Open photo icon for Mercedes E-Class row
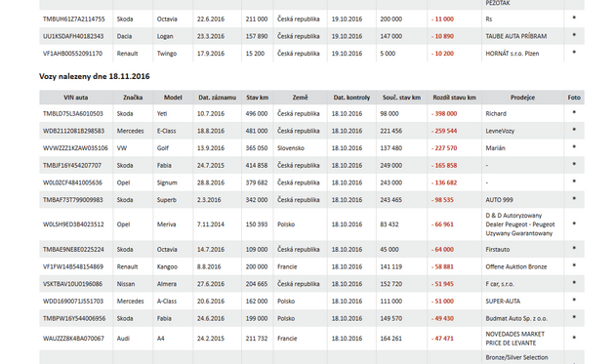Viewport: 615px width, 364px height. coord(574,130)
